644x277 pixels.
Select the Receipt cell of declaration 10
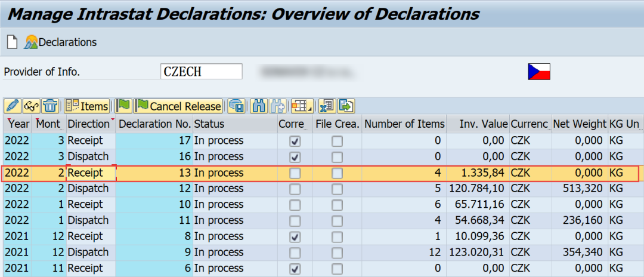(91, 205)
